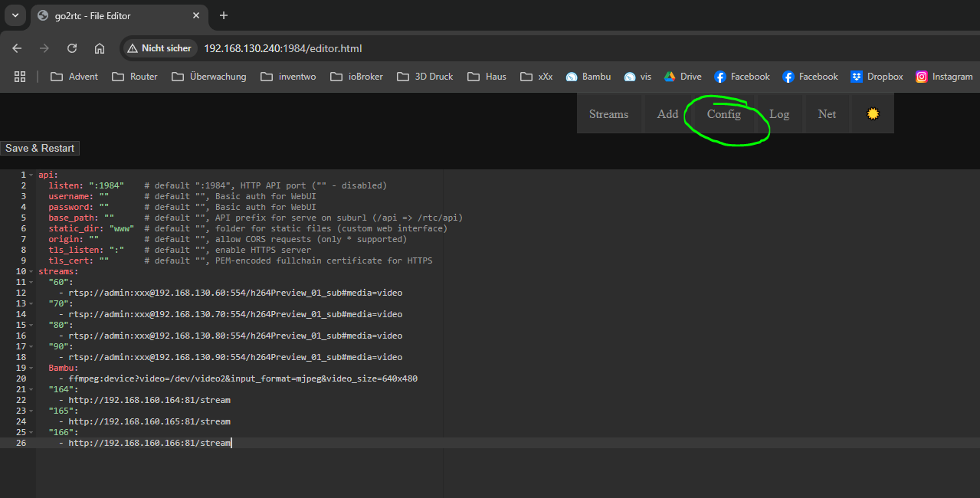Expand the tab search dropdown arrow
The image size is (980, 498).
click(x=15, y=15)
